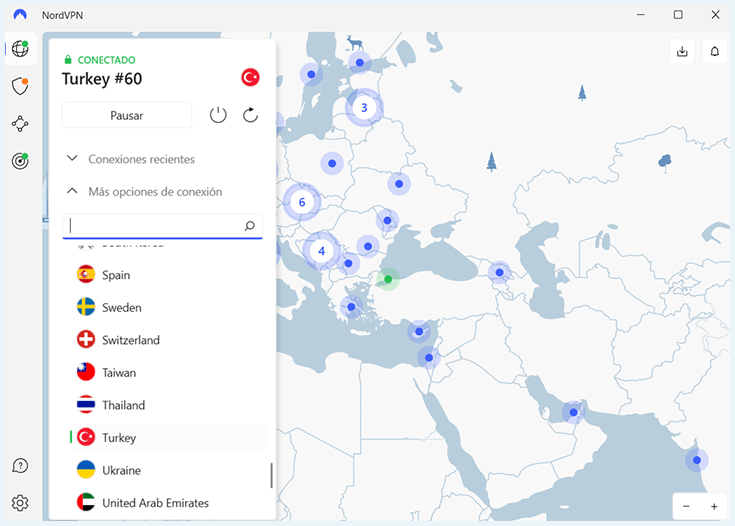Zoom in the map with plus button
The image size is (735, 526).
click(x=714, y=506)
